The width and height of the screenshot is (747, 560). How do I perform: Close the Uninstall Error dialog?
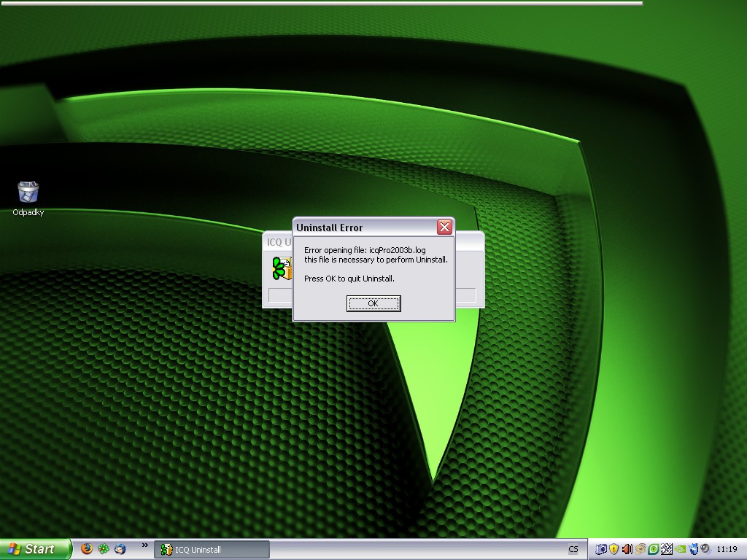point(444,227)
